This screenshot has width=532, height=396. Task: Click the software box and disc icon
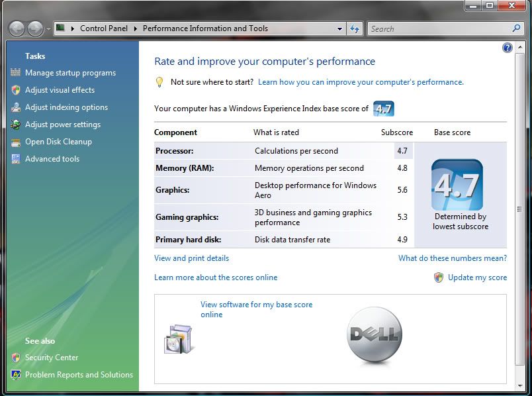178,339
